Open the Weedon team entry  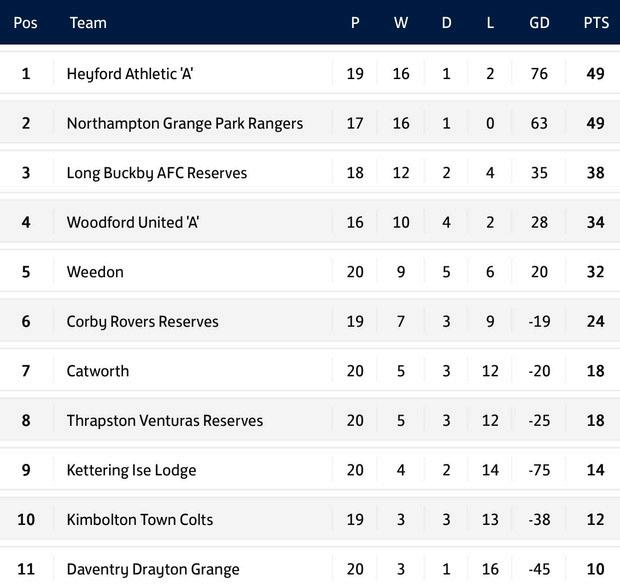tap(95, 272)
